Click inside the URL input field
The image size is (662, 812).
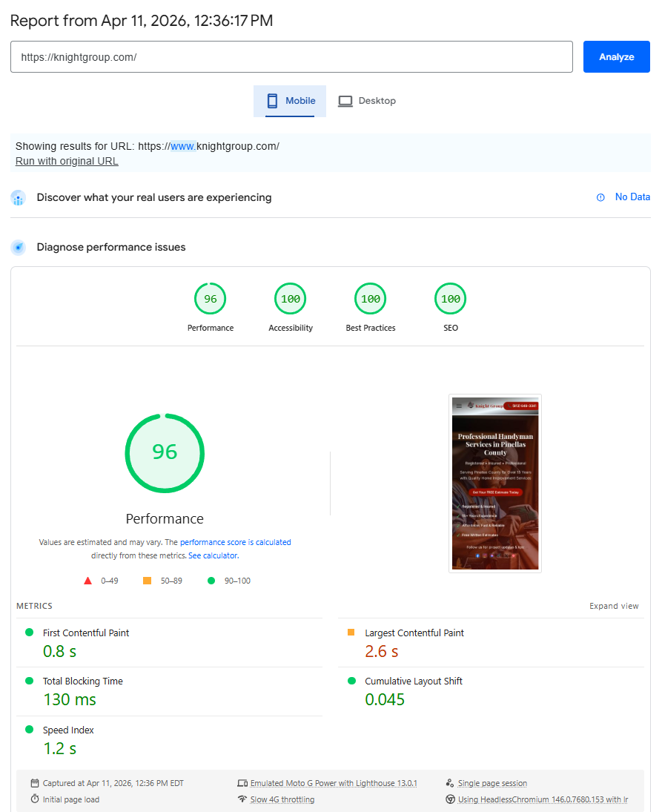pos(291,56)
